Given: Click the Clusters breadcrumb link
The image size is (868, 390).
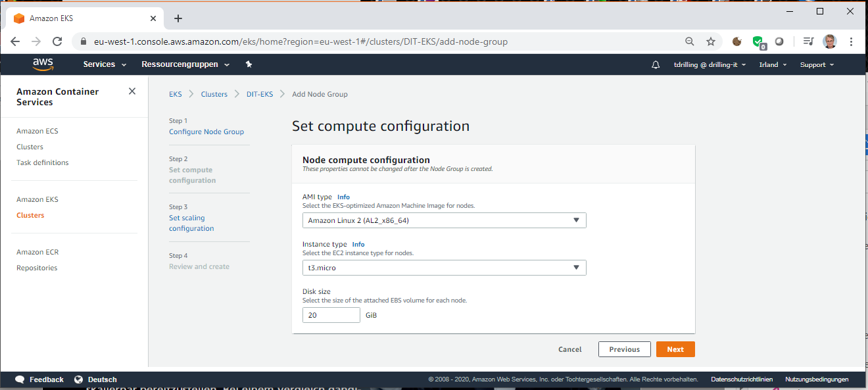Looking at the screenshot, I should (214, 94).
